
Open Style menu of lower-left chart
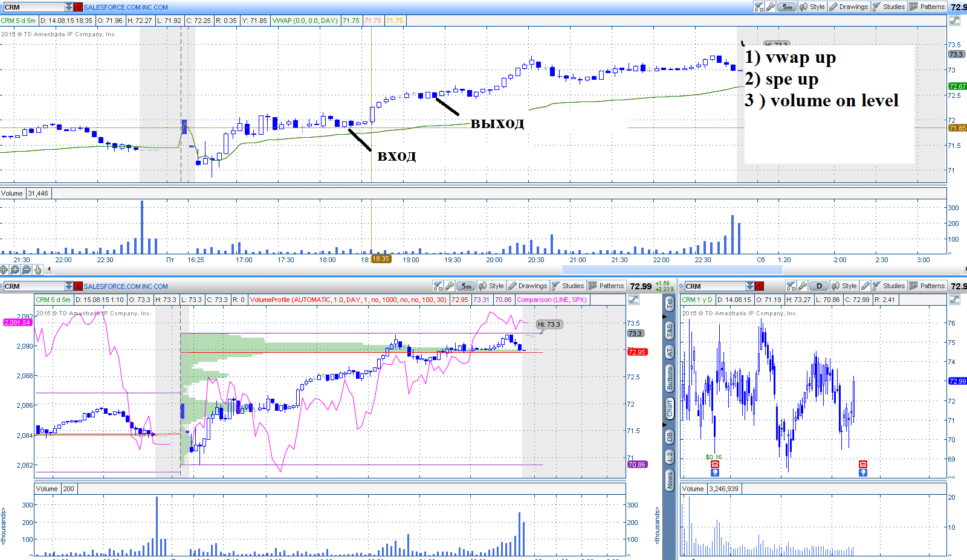click(491, 286)
